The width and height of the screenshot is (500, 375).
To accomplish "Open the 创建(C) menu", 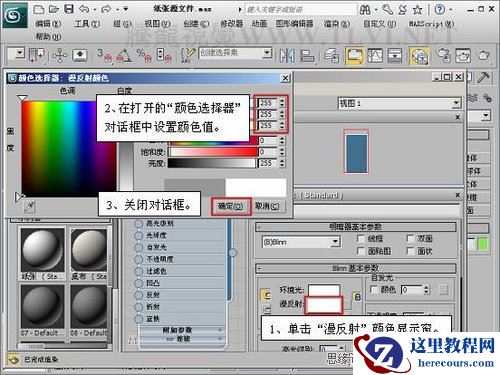I will pos(196,24).
